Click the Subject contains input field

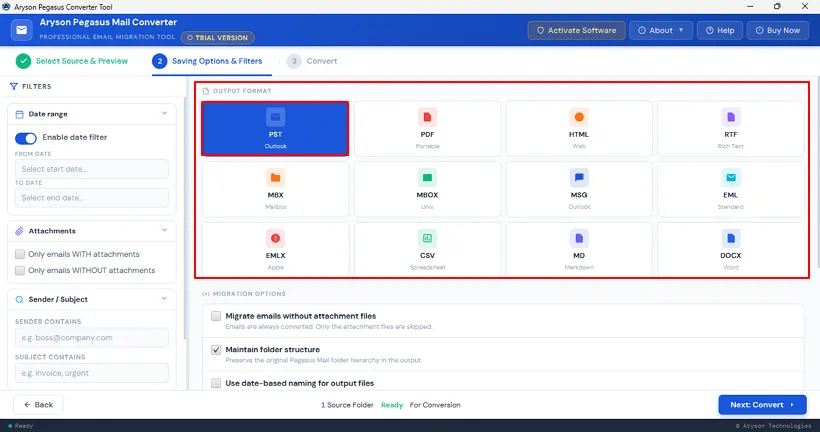tap(92, 373)
